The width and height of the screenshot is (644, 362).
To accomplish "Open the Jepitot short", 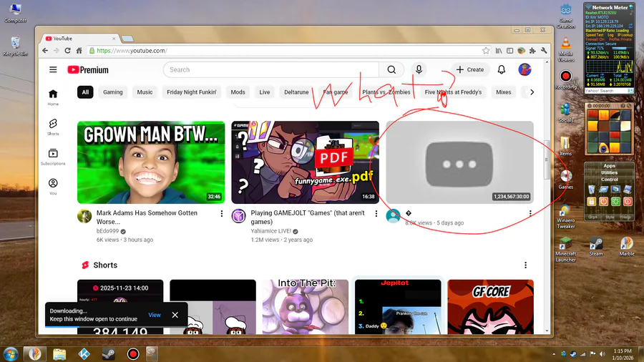I will coord(398,307).
